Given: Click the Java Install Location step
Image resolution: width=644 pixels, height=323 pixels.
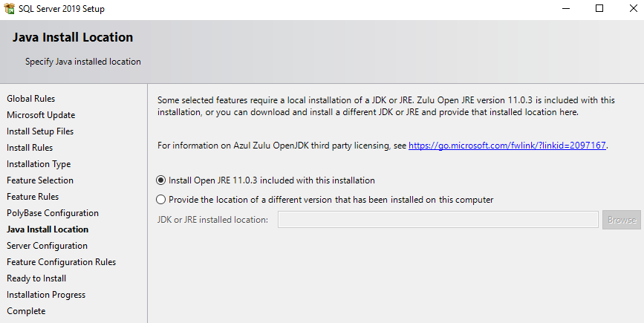Looking at the screenshot, I should coord(48,229).
